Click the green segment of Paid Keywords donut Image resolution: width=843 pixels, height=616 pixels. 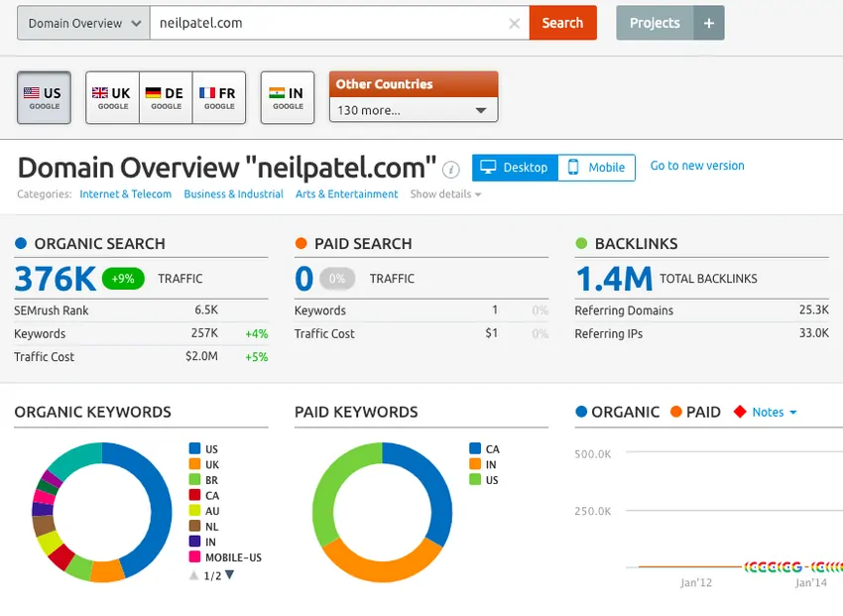click(x=330, y=484)
